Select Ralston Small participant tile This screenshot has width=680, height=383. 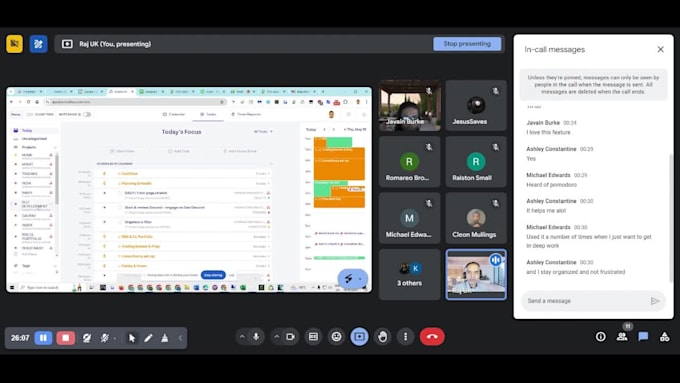476,162
